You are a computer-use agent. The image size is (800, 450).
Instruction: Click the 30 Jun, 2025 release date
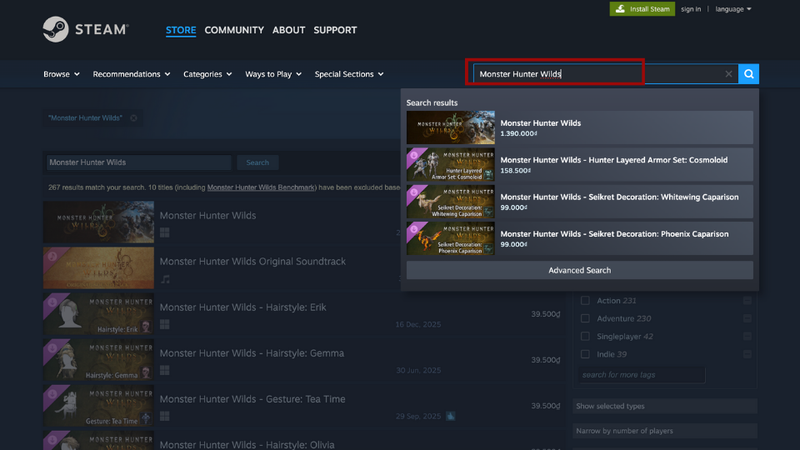(x=418, y=370)
